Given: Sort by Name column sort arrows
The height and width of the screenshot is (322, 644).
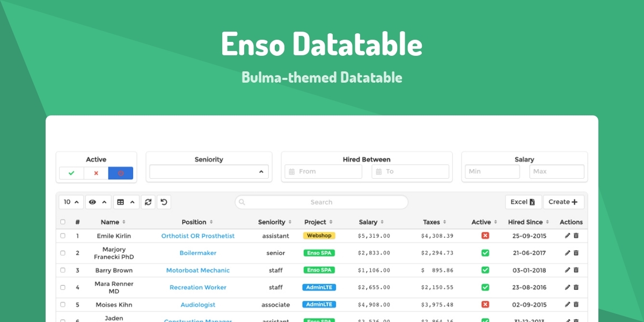Looking at the screenshot, I should pyautogui.click(x=124, y=222).
